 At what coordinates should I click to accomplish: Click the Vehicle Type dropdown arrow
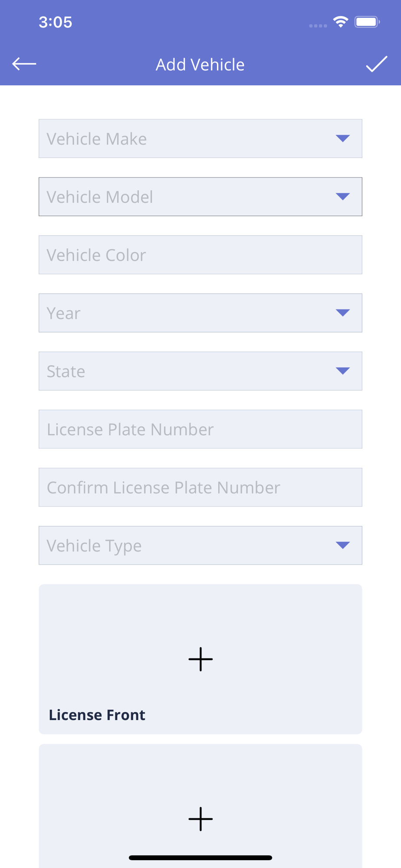point(343,546)
